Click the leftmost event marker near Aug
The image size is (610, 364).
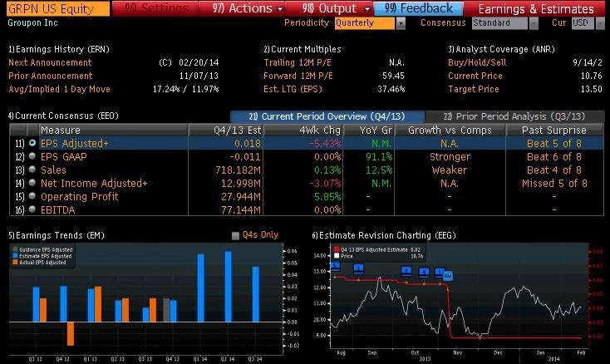coord(335,267)
